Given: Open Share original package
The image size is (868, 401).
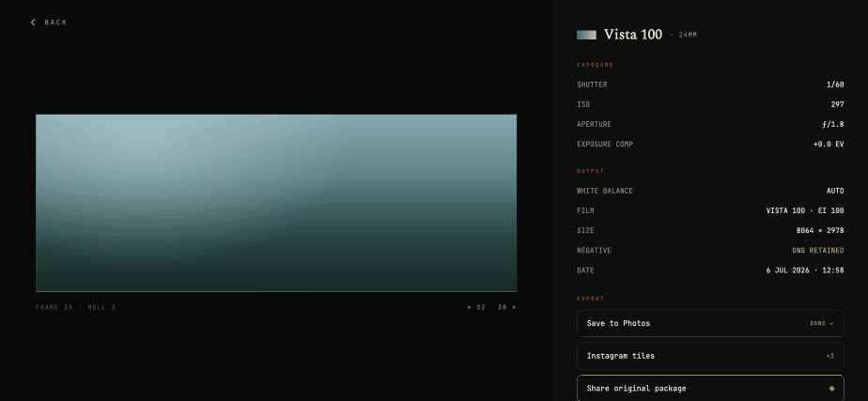Looking at the screenshot, I should [x=710, y=388].
